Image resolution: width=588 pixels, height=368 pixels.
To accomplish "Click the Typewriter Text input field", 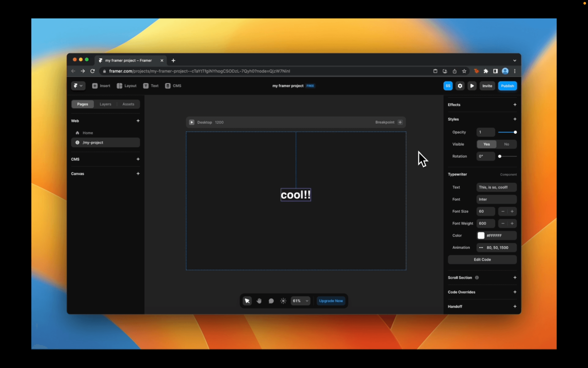I will (x=496, y=187).
